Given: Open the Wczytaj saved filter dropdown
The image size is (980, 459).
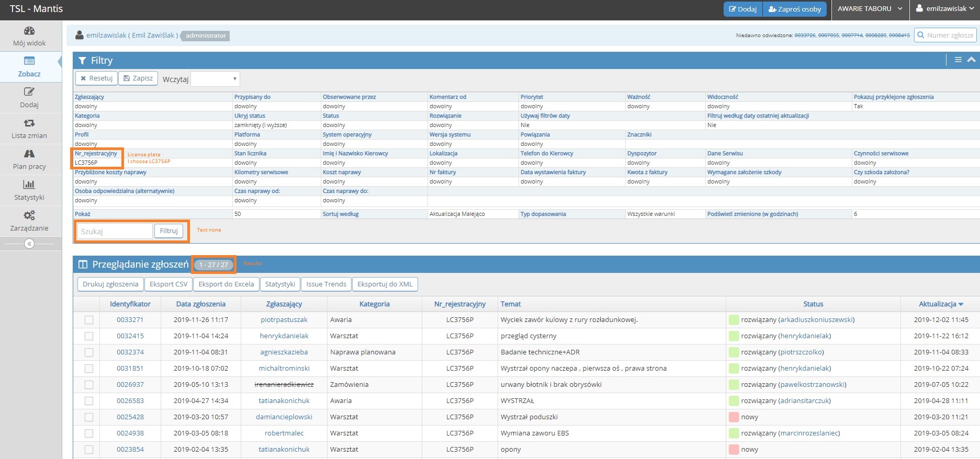Looking at the screenshot, I should 215,79.
